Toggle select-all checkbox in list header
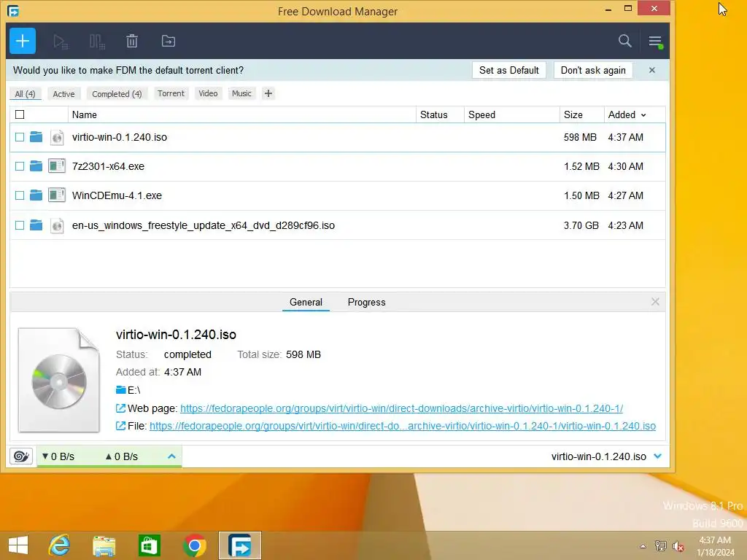Viewport: 747px width, 560px height. (20, 114)
